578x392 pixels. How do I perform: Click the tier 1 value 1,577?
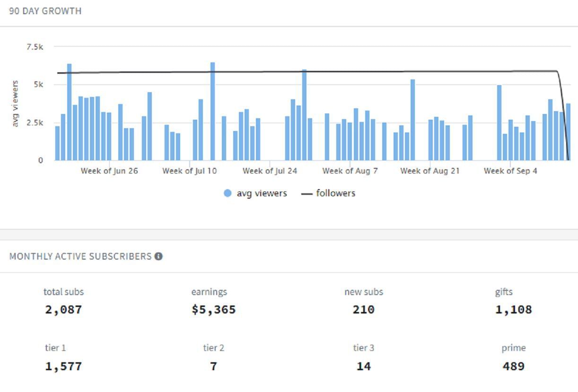(63, 366)
